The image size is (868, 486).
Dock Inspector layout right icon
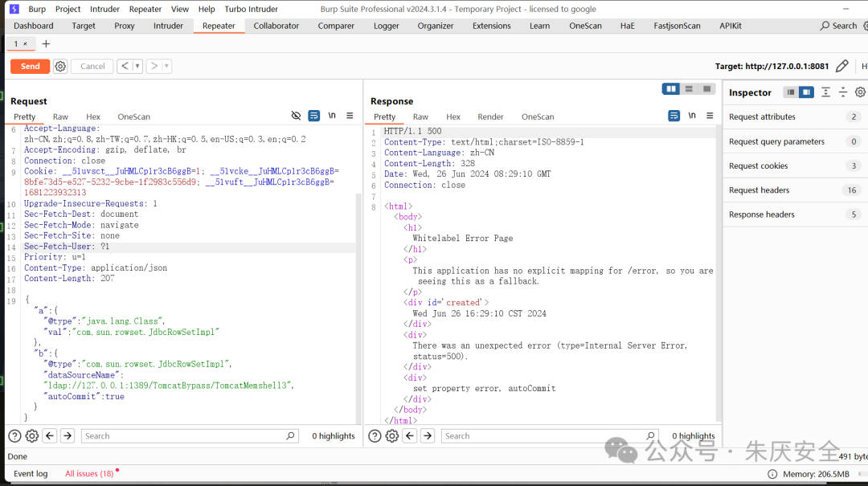point(807,92)
